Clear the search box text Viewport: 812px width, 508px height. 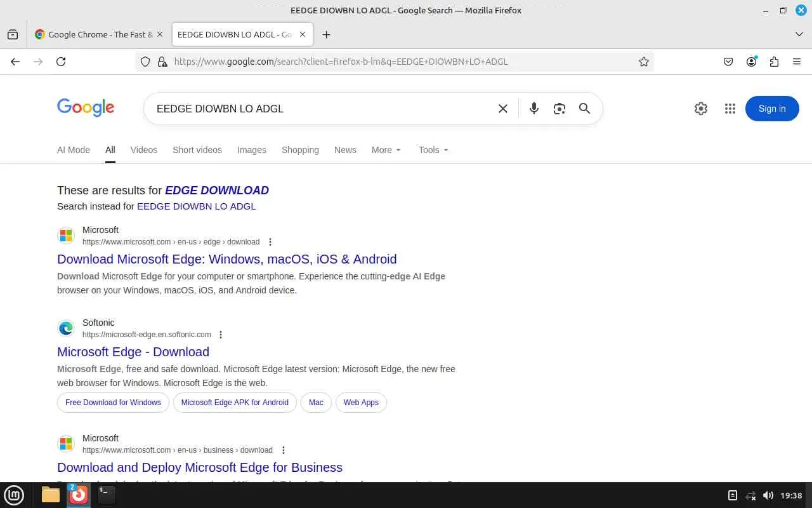503,109
